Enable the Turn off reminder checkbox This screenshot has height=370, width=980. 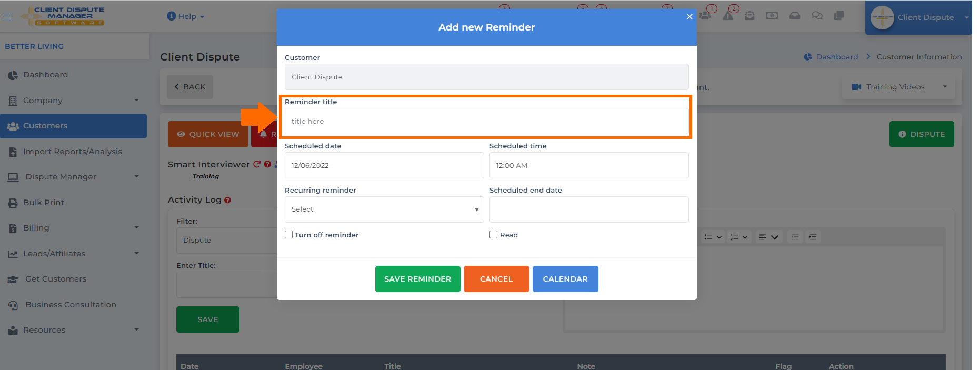289,235
